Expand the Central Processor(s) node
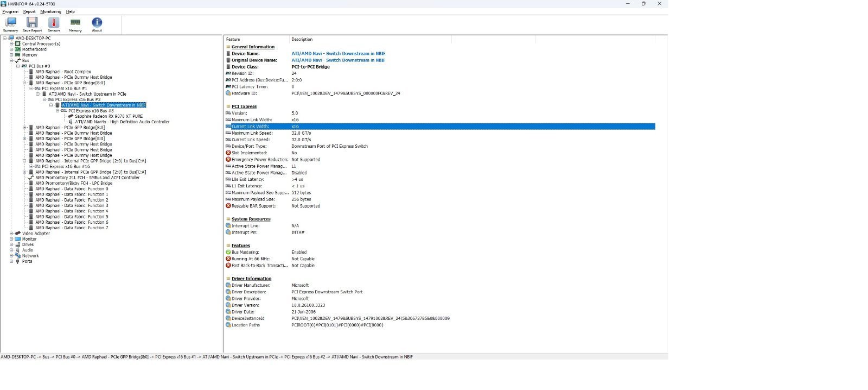The image size is (868, 390). pyautogui.click(x=11, y=44)
